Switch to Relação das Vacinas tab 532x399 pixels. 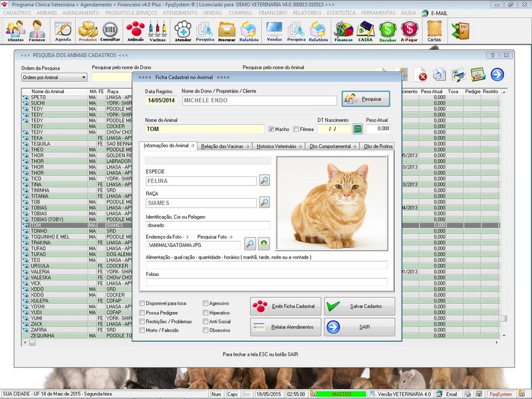(x=225, y=146)
